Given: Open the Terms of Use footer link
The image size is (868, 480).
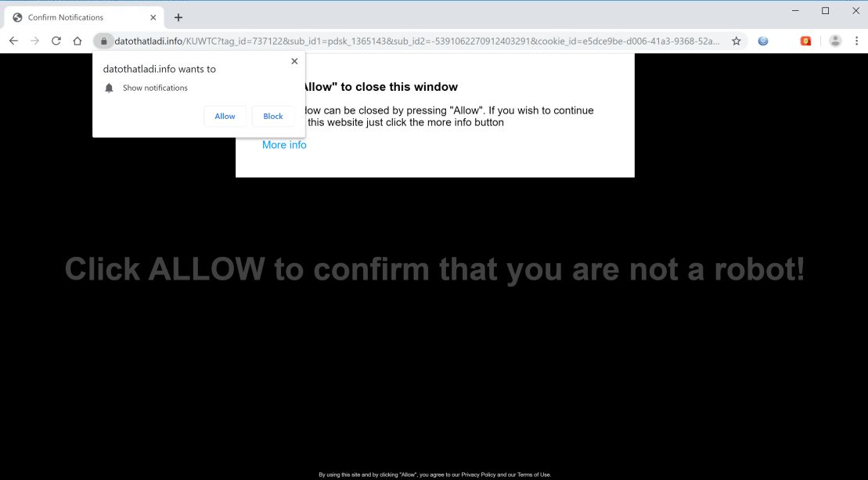Looking at the screenshot, I should coord(534,475).
